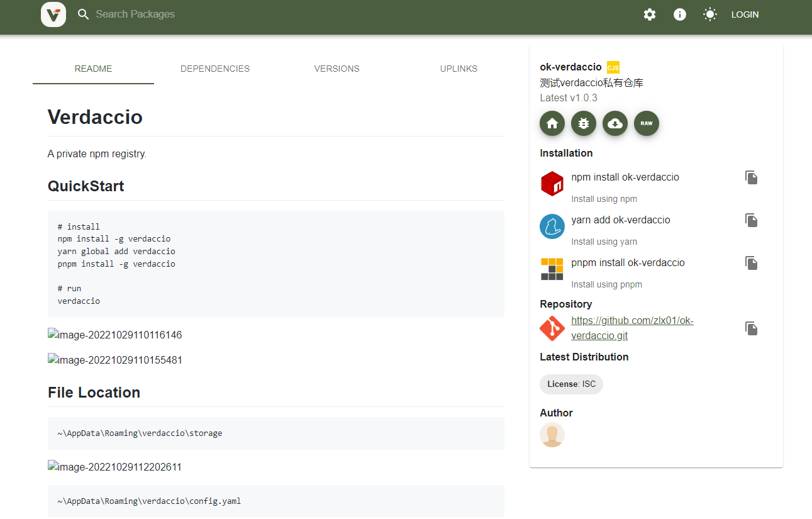Open the info icon in header
Viewport: 812px width, 519px height.
(x=680, y=14)
